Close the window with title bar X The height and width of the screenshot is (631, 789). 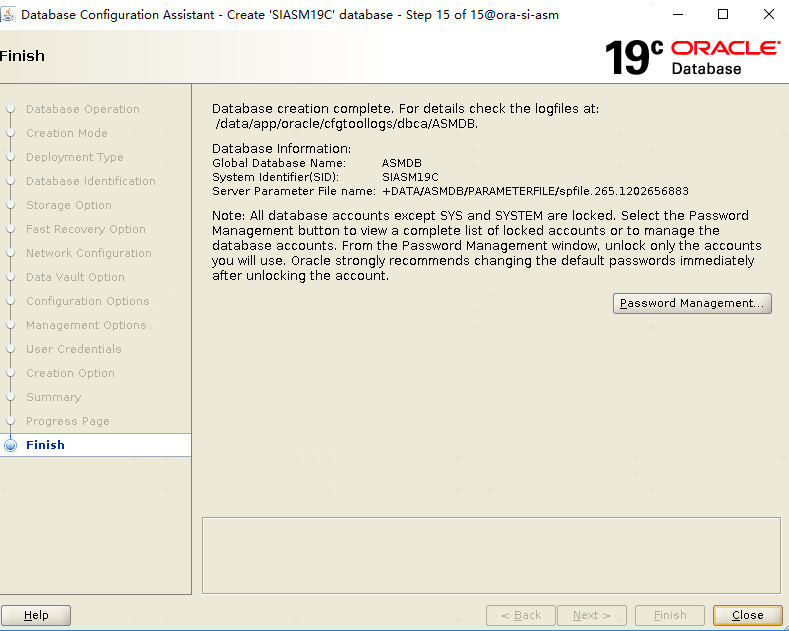click(x=769, y=14)
